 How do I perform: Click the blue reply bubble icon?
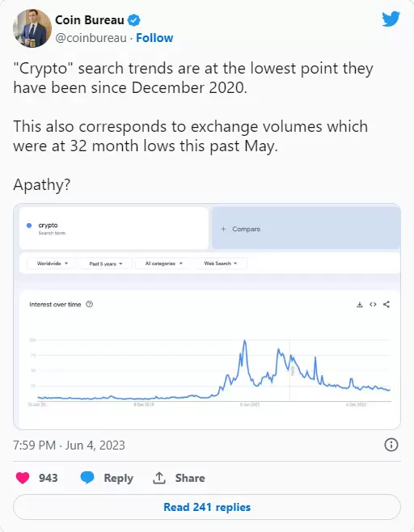point(87,478)
